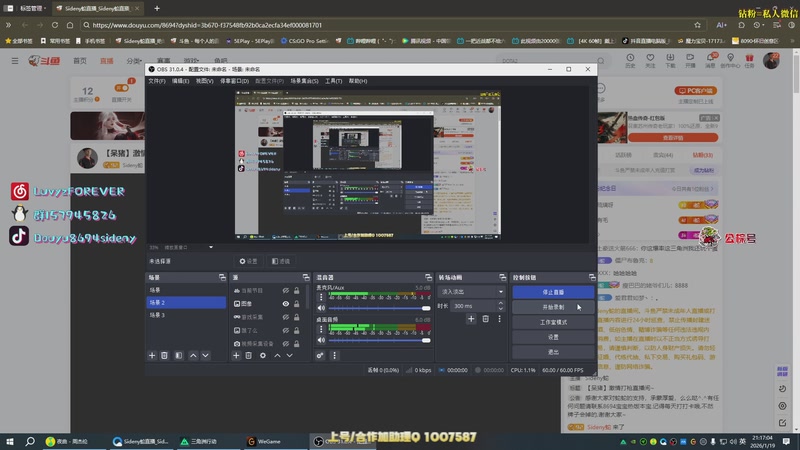Open source properties gear icon in Sources dock
Screen dimensions: 800x450
tap(263, 356)
